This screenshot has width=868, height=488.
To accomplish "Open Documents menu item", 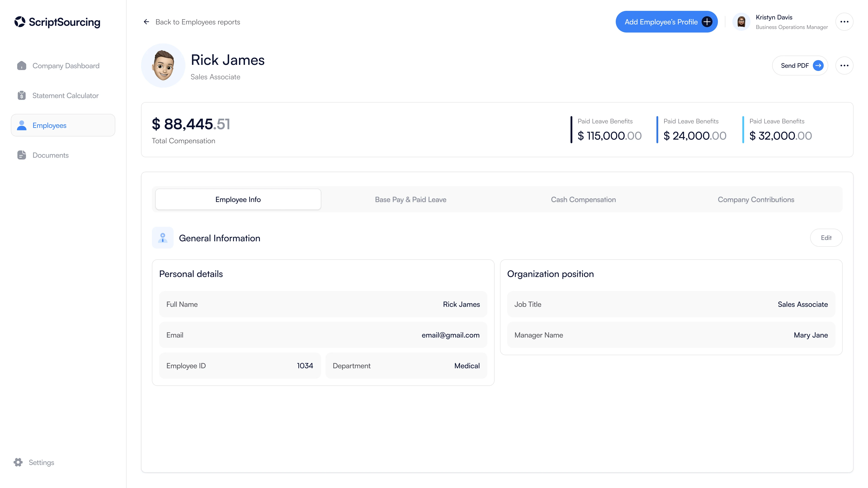I will click(63, 155).
